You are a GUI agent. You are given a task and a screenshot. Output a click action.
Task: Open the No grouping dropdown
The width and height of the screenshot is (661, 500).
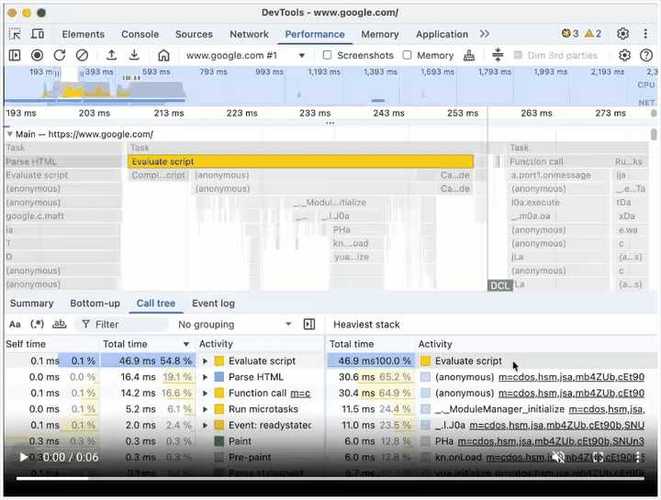point(234,324)
